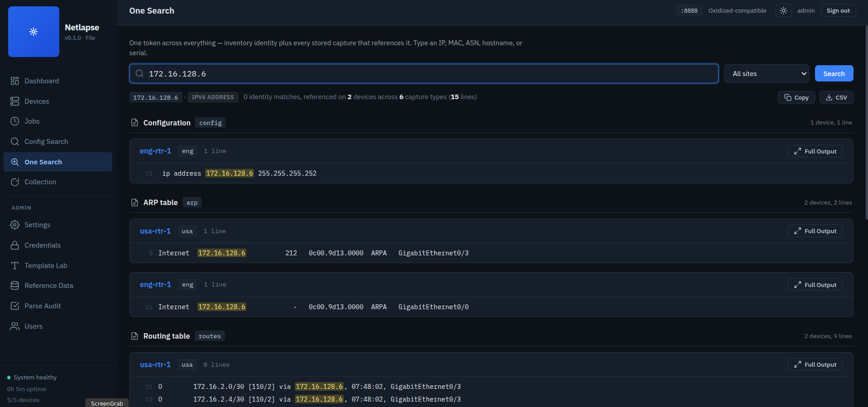The width and height of the screenshot is (868, 407).
Task: Open Config Search page
Action: [x=58, y=142]
